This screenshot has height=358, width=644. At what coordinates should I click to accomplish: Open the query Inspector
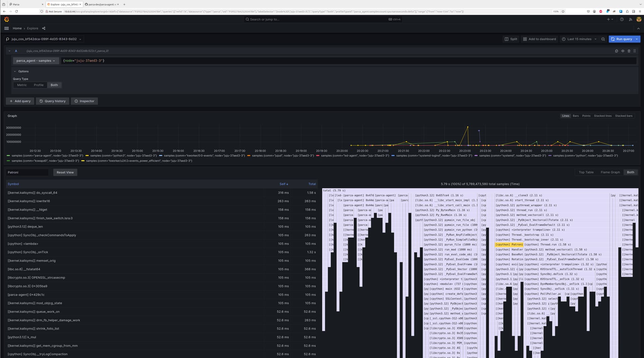point(84,101)
